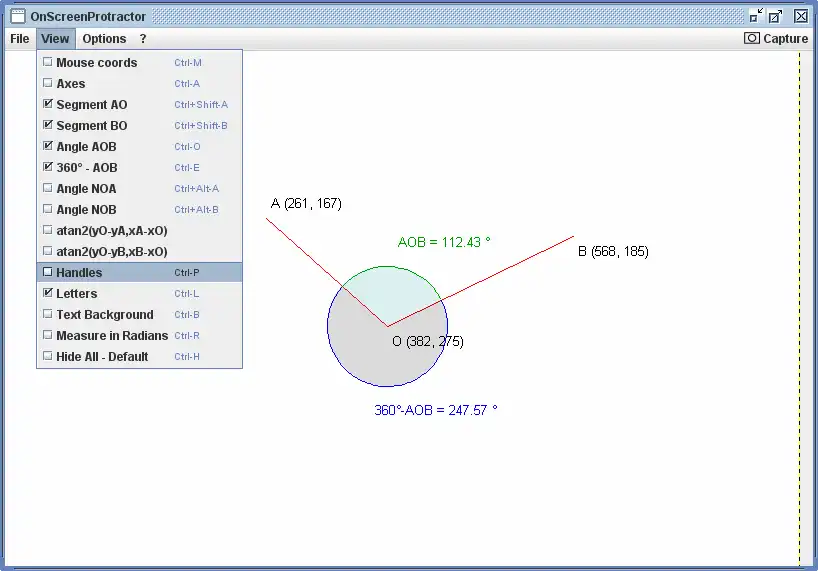Select Hide All - Default
The height and width of the screenshot is (571, 818).
point(139,357)
